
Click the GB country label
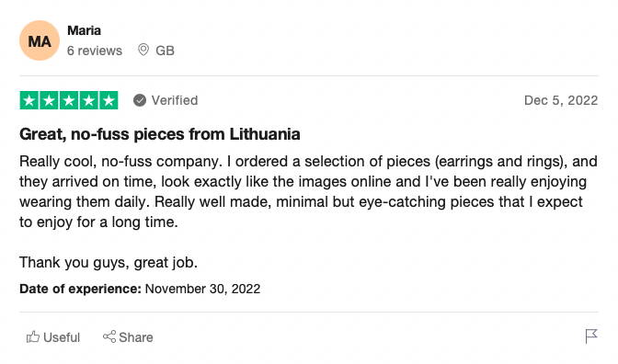point(165,51)
